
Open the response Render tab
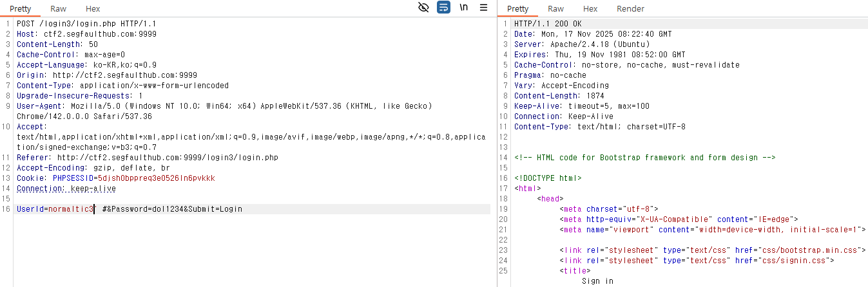point(630,9)
